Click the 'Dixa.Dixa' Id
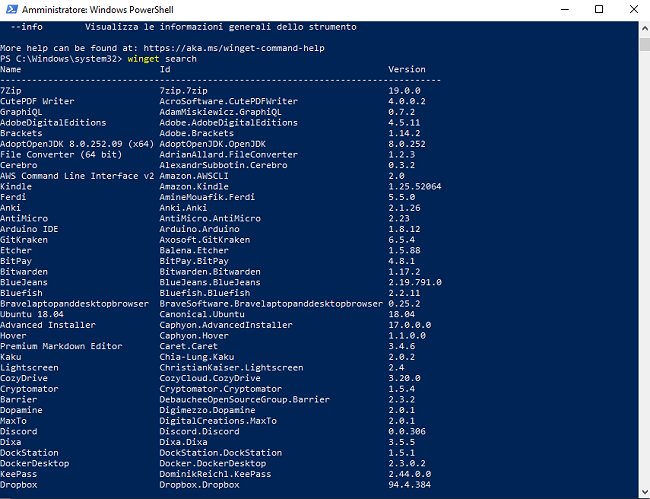 183,442
